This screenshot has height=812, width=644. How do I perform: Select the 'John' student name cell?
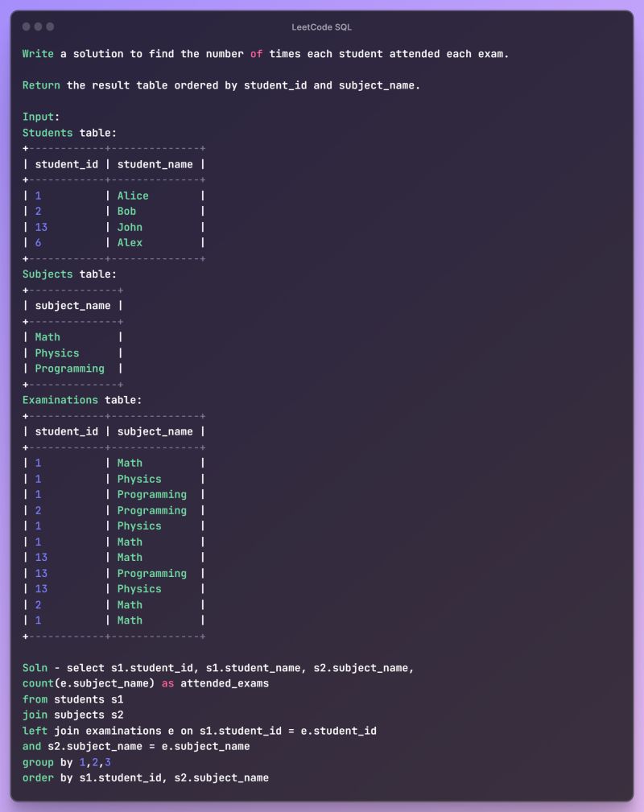(130, 227)
